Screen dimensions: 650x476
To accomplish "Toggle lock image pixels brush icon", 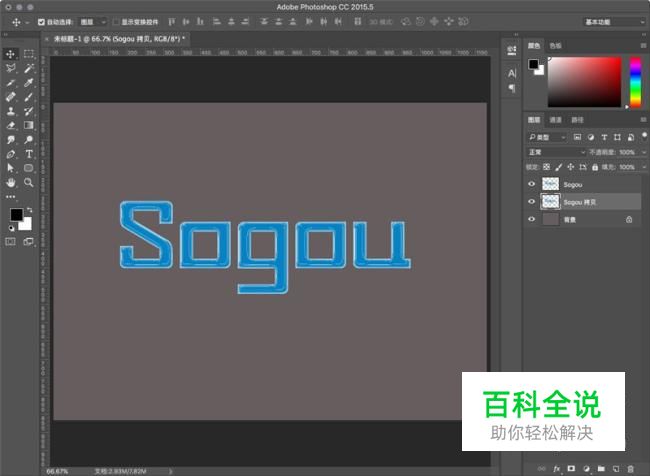I will click(558, 167).
